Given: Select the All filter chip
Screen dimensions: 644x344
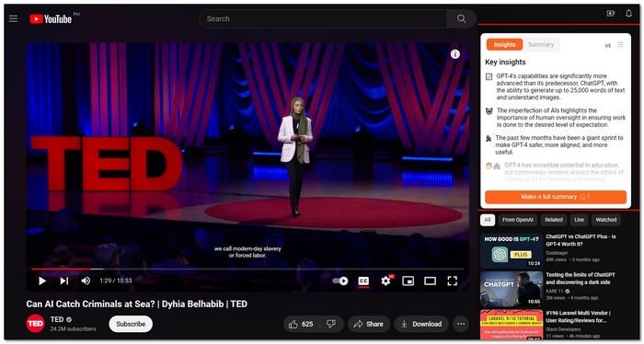Looking at the screenshot, I should (488, 220).
